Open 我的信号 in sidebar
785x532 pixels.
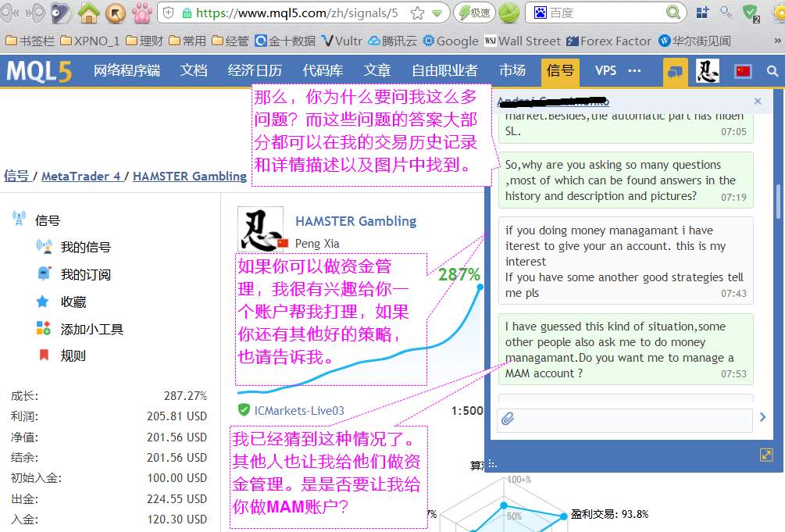click(86, 247)
